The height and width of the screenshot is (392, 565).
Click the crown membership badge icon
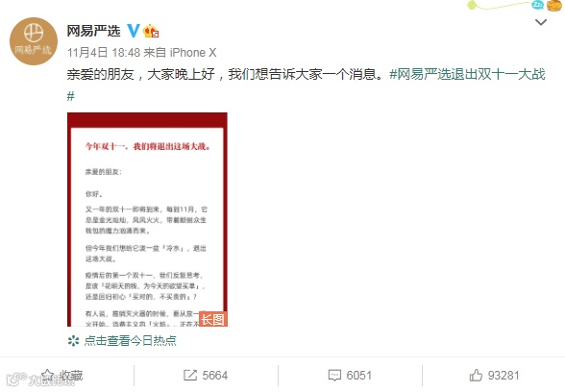point(151,31)
